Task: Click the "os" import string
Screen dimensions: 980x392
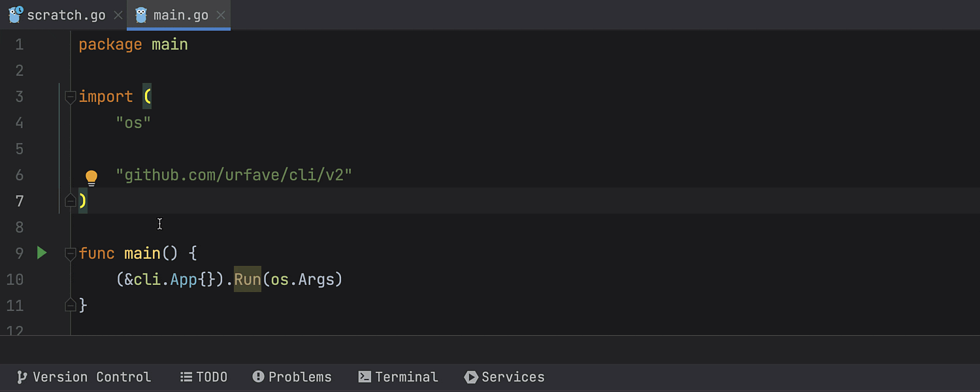Action: pyautogui.click(x=133, y=123)
